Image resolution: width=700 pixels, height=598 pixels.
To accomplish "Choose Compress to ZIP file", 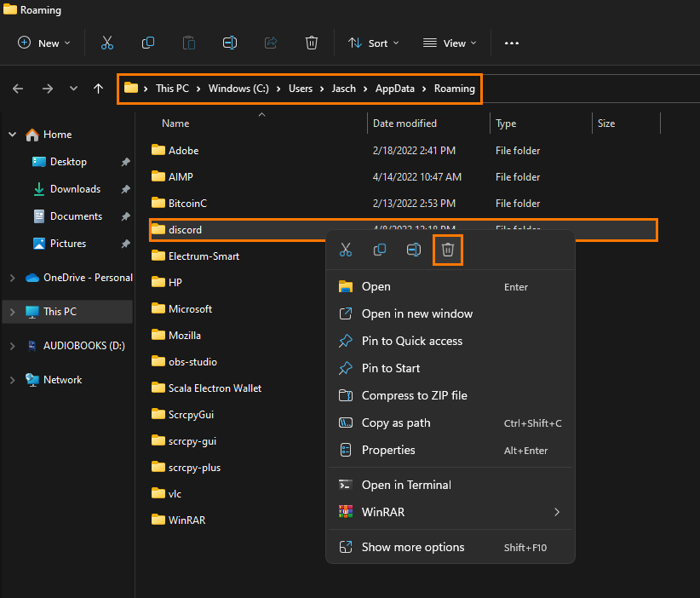I will click(450, 396).
